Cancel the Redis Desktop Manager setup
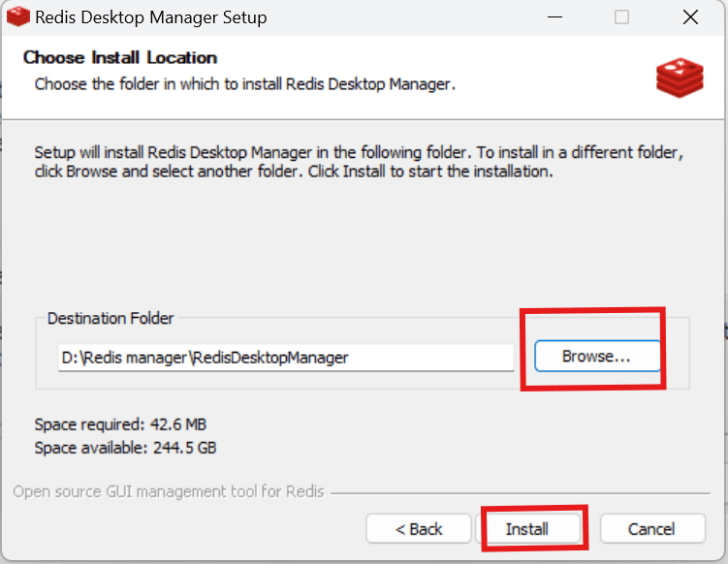This screenshot has width=728, height=564. coord(652,528)
